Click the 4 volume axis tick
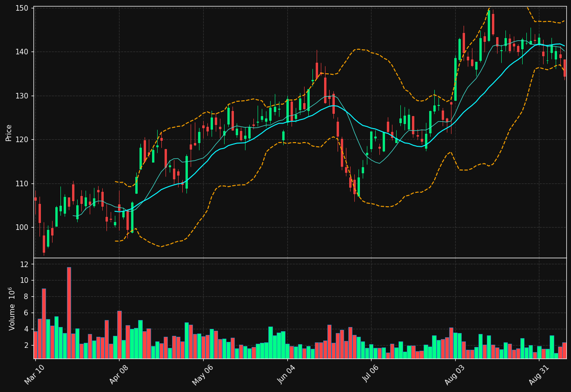571x392 pixels. click(27, 329)
